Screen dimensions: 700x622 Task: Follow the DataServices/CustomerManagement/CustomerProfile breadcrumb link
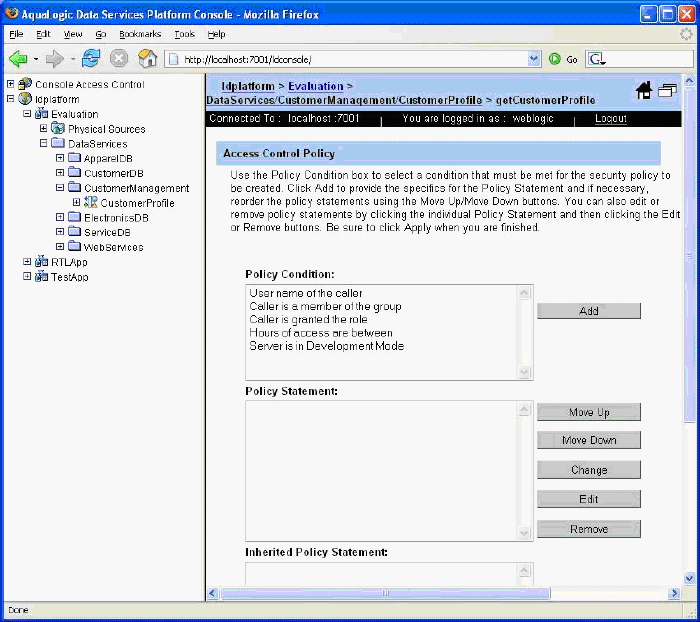pos(344,100)
